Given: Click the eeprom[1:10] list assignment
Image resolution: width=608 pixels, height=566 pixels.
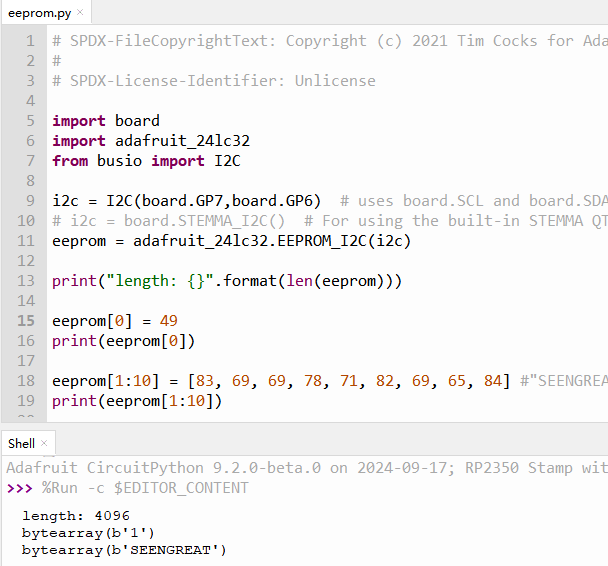Looking at the screenshot, I should coord(281,381).
